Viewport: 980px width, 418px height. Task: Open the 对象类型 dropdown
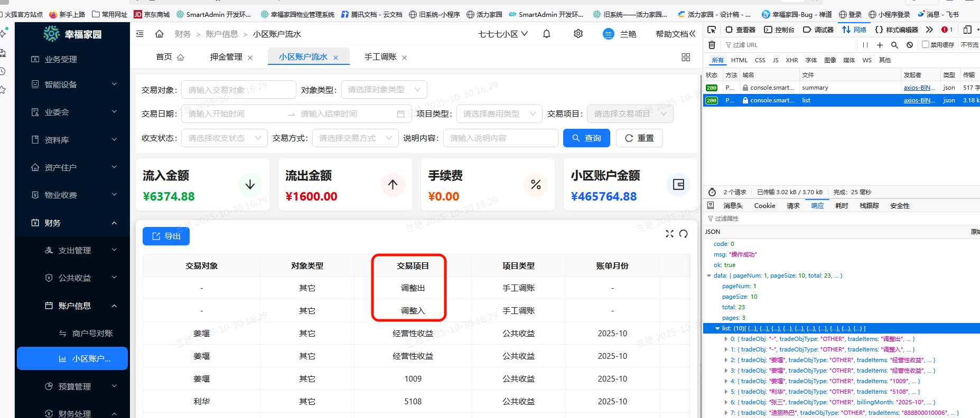point(384,90)
